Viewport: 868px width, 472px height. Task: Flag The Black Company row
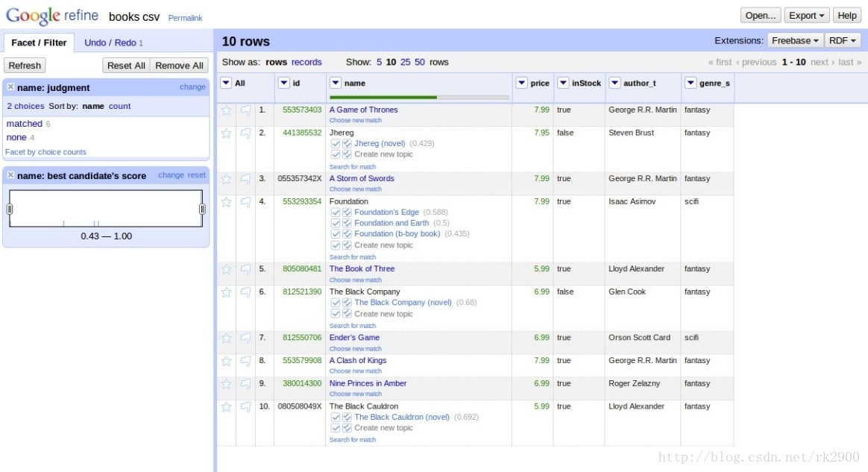[x=246, y=292]
